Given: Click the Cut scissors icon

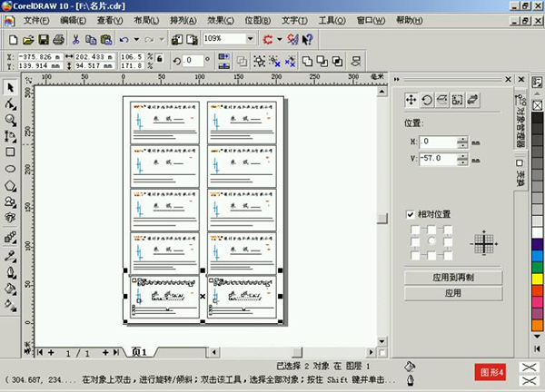Looking at the screenshot, I should point(76,39).
